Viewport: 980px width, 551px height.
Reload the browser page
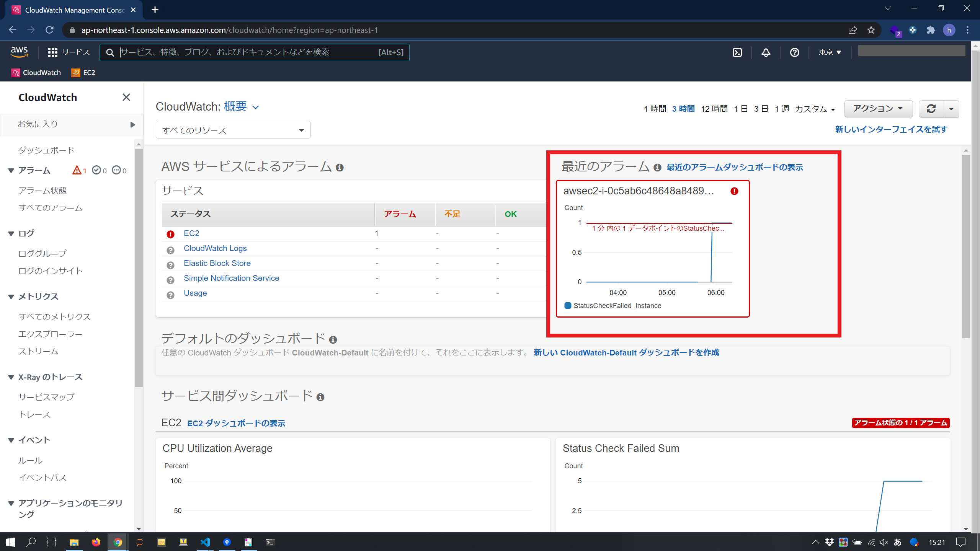pos(49,30)
